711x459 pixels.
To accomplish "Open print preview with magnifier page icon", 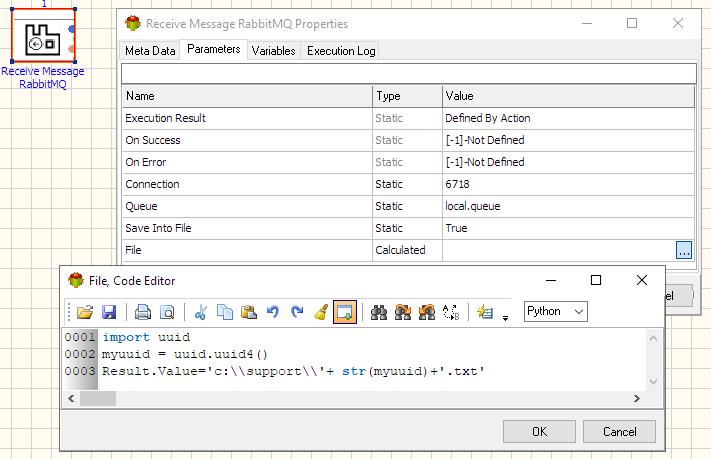I will click(x=167, y=312).
